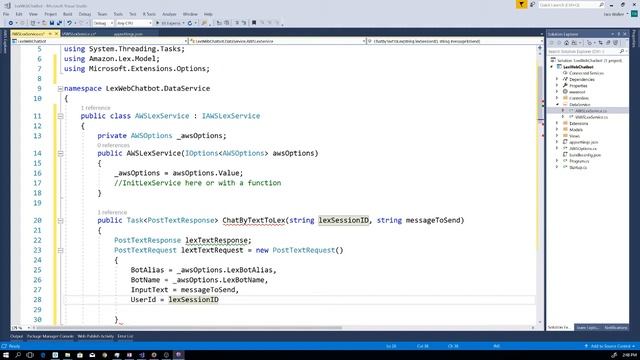The image size is (640, 360).
Task: Collapse the DataService folder in Solution Explorer
Action: coord(558,104)
